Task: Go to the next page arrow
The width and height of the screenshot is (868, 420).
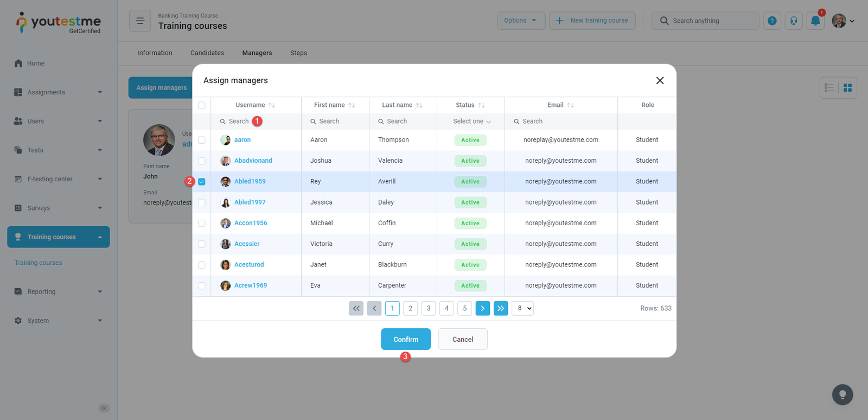Action: pos(482,308)
